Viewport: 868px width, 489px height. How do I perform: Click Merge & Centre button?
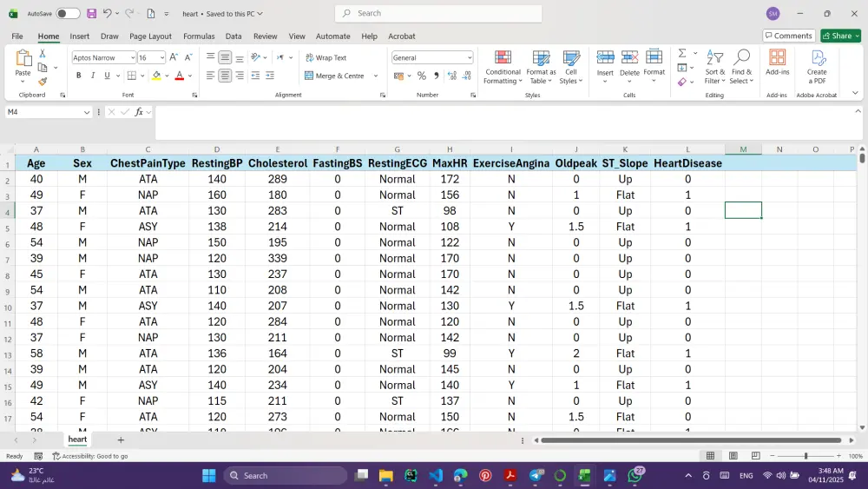tap(335, 76)
